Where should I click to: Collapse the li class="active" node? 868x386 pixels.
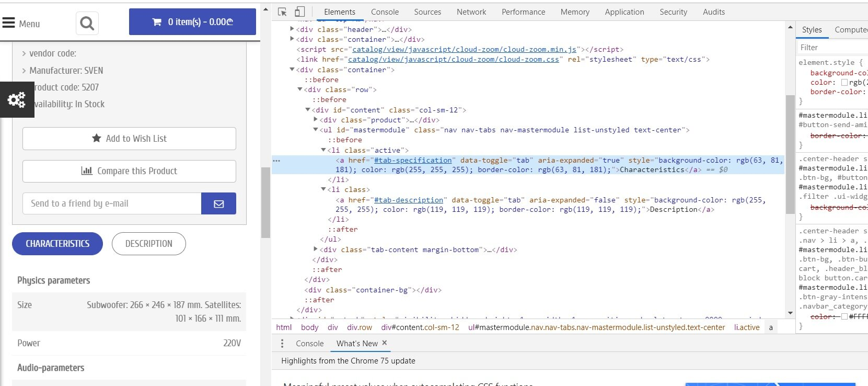[x=323, y=150]
